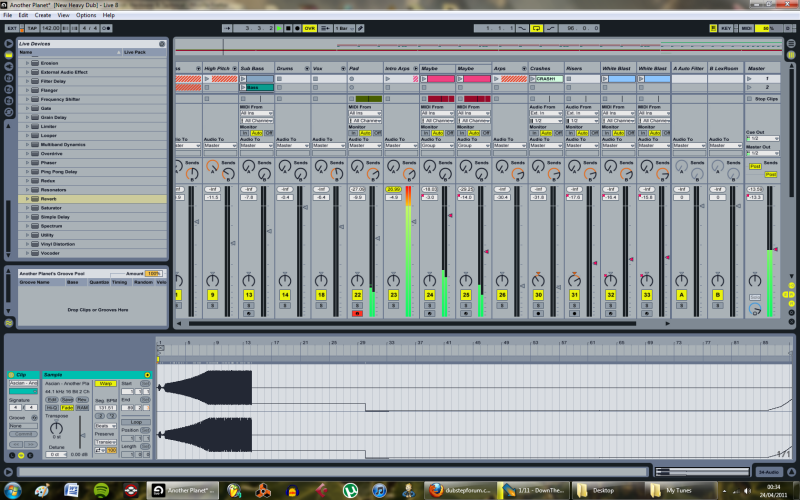
Task: Open File Browser 1 icon
Action: coord(9,78)
